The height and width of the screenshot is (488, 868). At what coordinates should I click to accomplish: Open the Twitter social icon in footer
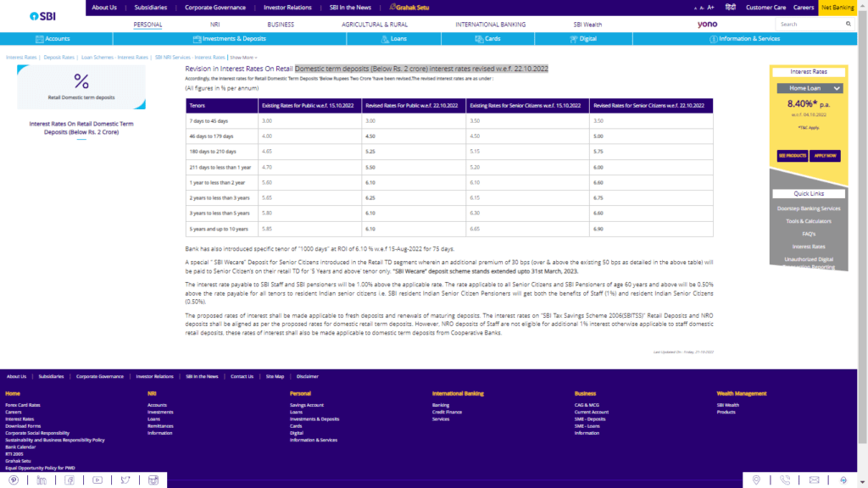tap(125, 480)
